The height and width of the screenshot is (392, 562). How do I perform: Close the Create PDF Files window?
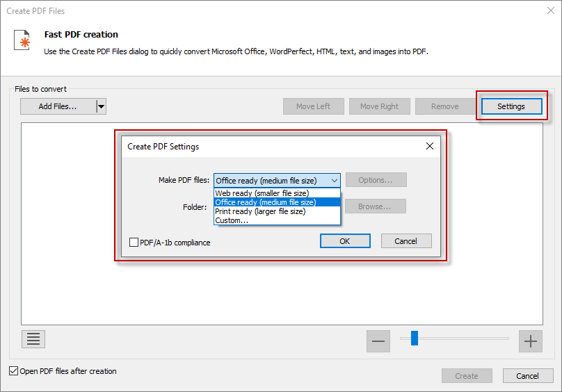[547, 11]
